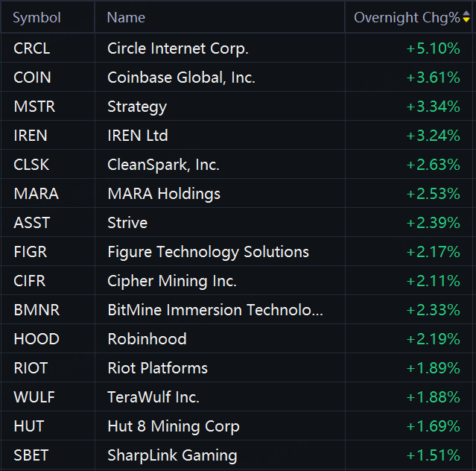Sort by Overnight Chg% arrow icon
The image size is (476, 471).
(x=466, y=17)
